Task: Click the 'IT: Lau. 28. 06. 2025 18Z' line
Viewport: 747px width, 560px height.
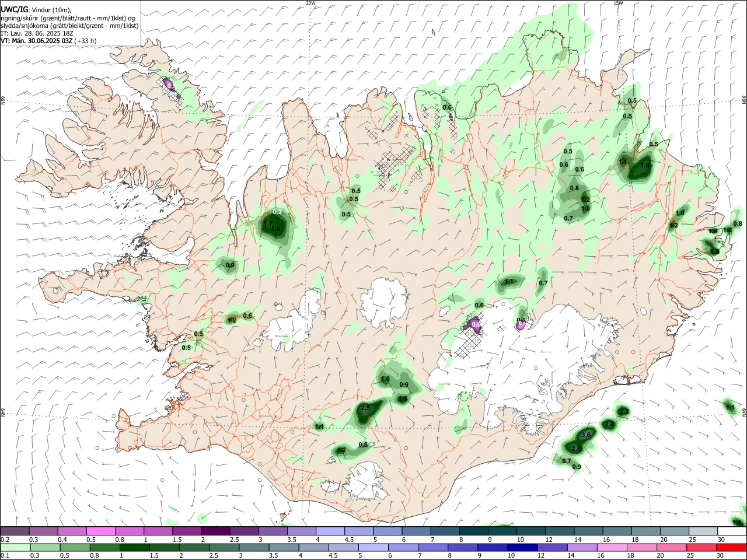Action: click(x=37, y=33)
